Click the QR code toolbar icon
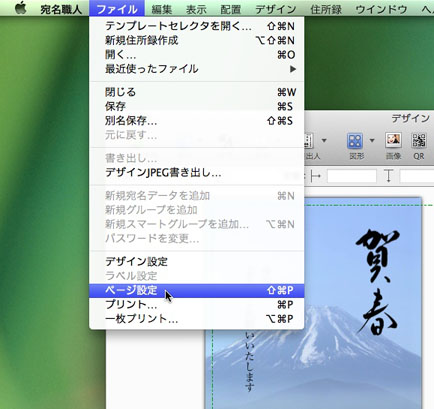This screenshot has height=409, width=434. coord(419,141)
